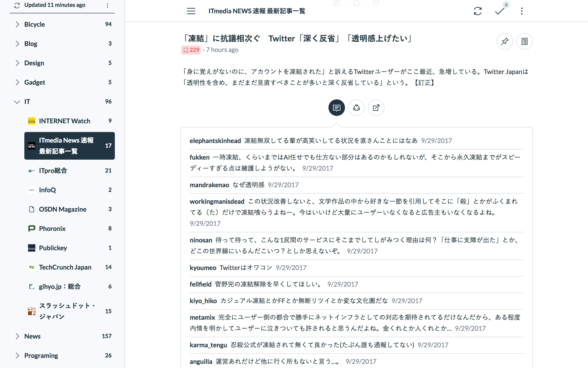Click the IT folder unread count 96
The height and width of the screenshot is (368, 588).
108,102
